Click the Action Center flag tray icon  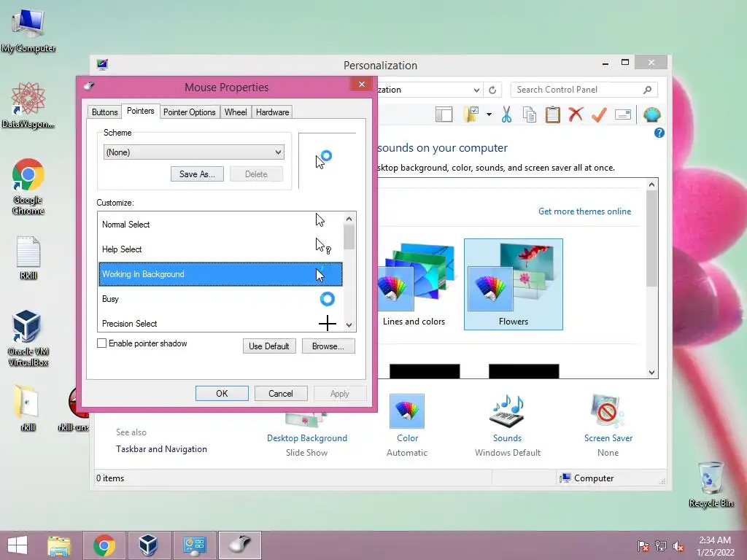point(643,546)
